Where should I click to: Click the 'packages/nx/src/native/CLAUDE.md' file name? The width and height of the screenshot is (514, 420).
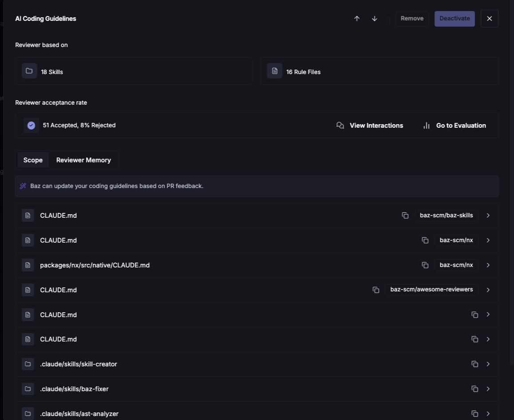(x=95, y=265)
